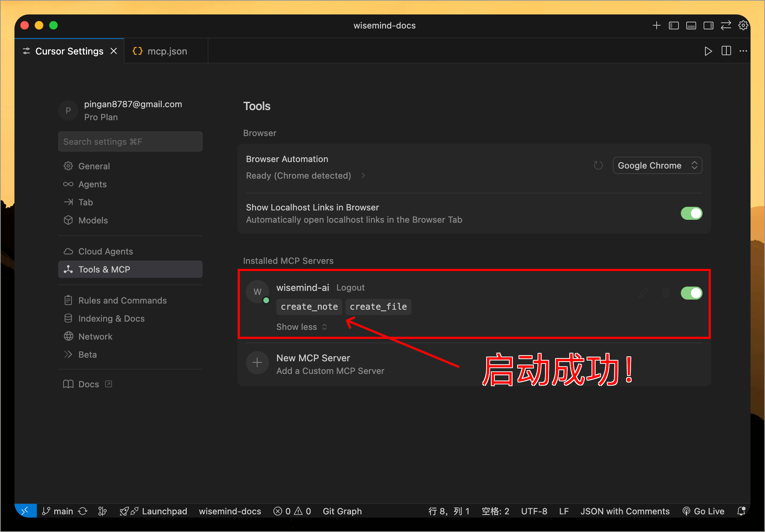This screenshot has width=765, height=532.
Task: Open settings gear in title bar
Action: point(743,26)
